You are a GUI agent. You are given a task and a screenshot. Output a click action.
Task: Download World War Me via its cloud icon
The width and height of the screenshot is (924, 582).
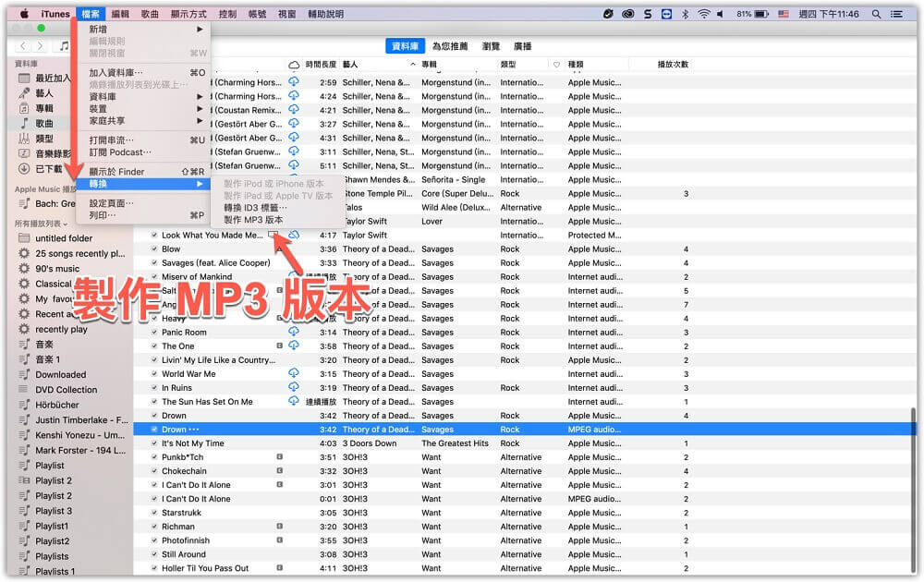tap(294, 373)
